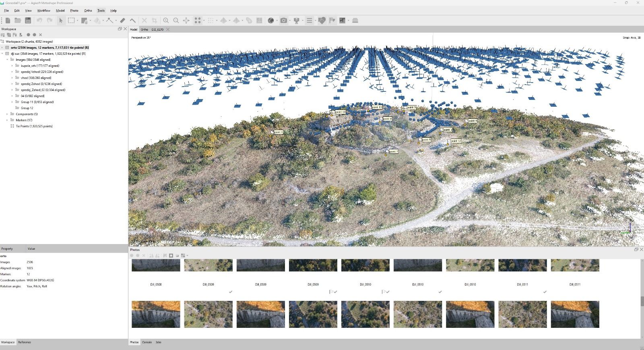Open the Workflow menu
644x350 pixels.
43,10
